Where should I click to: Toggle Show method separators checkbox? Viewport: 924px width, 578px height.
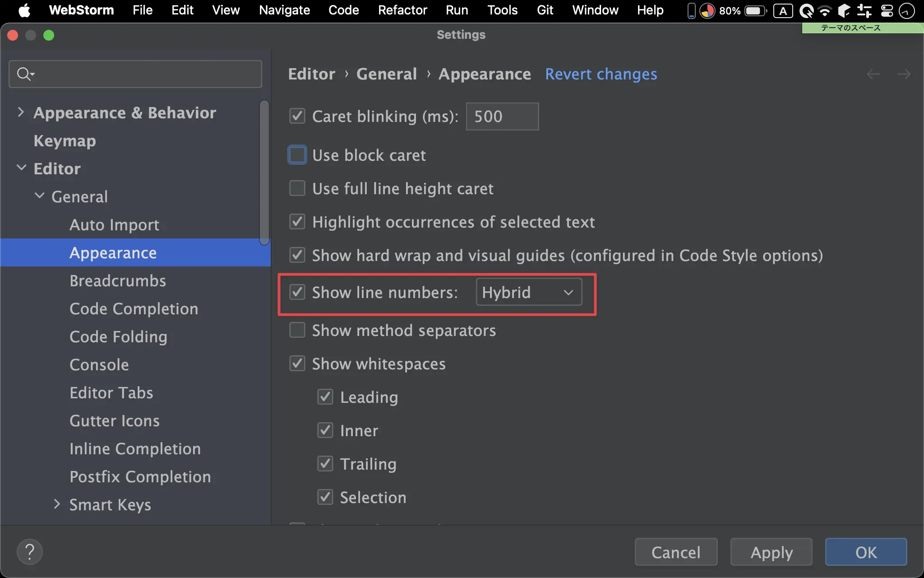297,330
